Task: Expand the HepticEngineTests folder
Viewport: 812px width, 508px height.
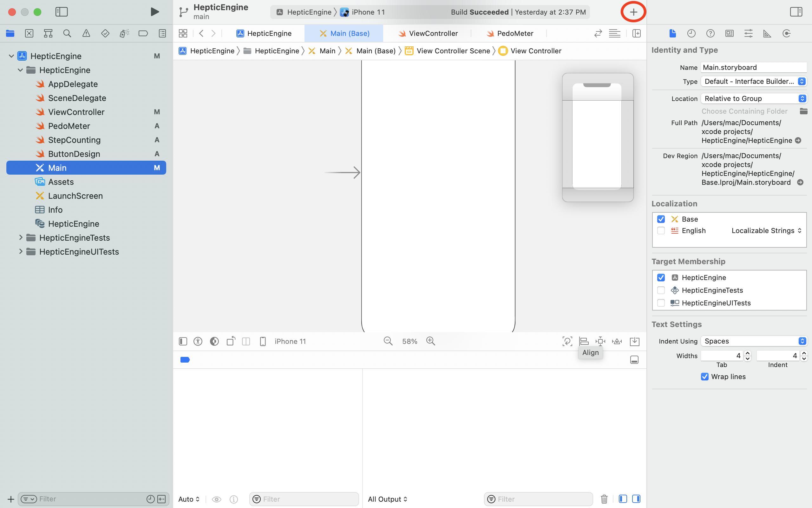Action: click(x=21, y=237)
